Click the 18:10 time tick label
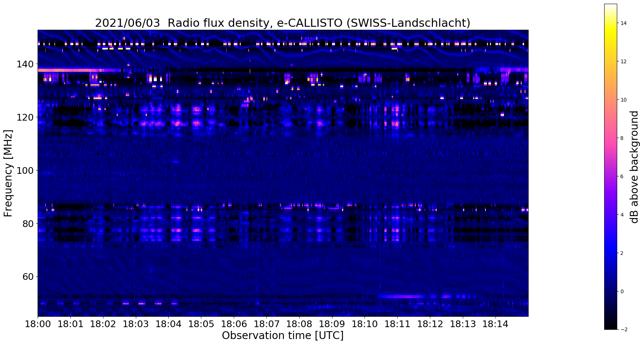 click(x=365, y=324)
